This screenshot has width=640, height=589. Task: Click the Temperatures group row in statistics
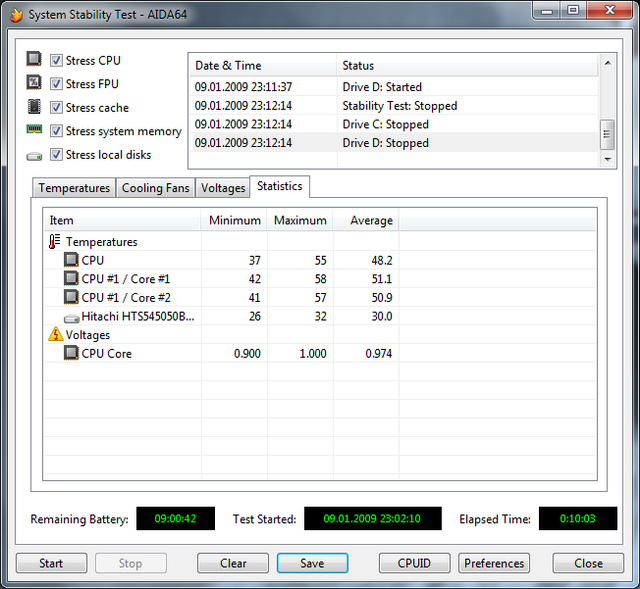pos(320,241)
